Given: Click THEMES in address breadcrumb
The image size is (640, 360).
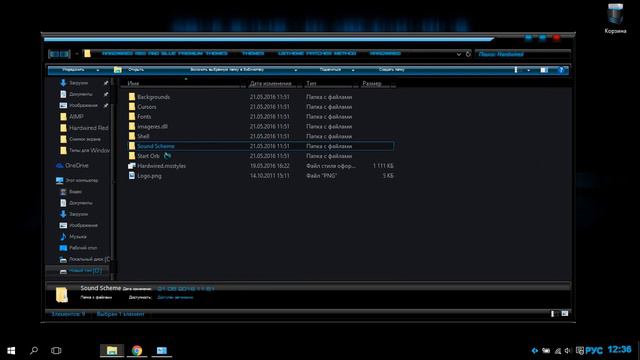Looking at the screenshot, I should 253,53.
